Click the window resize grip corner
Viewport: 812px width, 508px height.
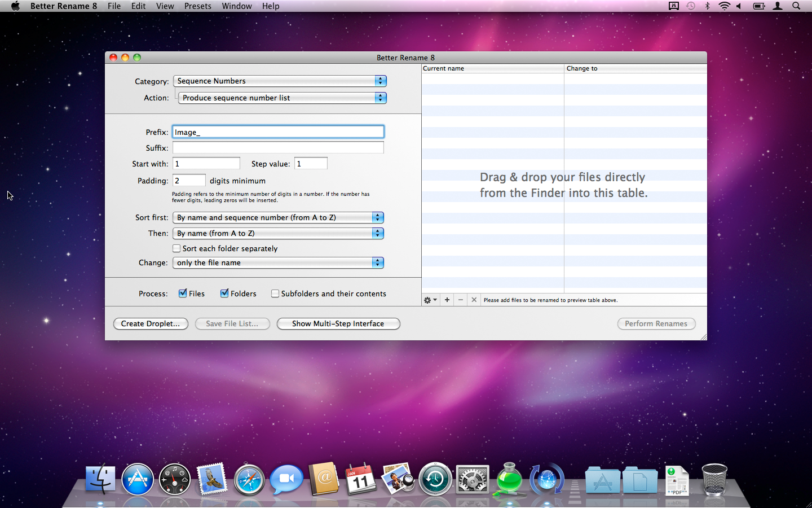(x=703, y=337)
